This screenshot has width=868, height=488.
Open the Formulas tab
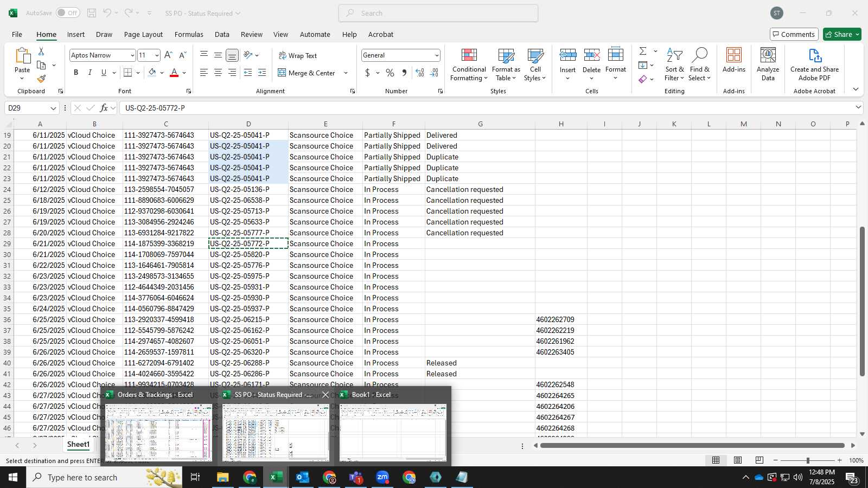click(x=189, y=34)
